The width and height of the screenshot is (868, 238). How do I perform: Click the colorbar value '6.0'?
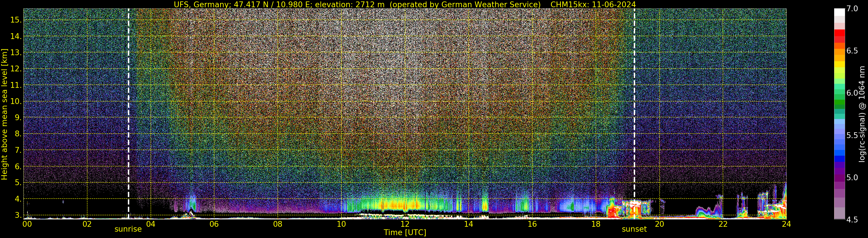(852, 93)
